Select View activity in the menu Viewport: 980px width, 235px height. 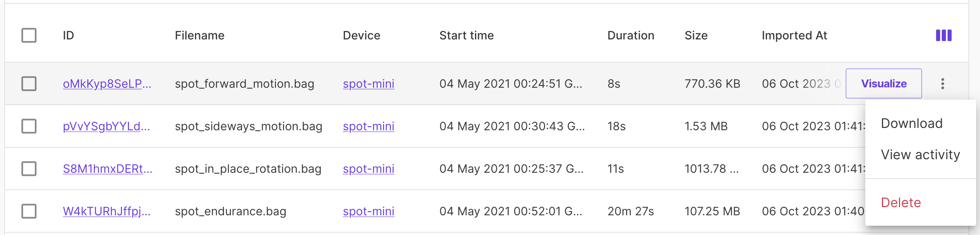pyautogui.click(x=920, y=155)
